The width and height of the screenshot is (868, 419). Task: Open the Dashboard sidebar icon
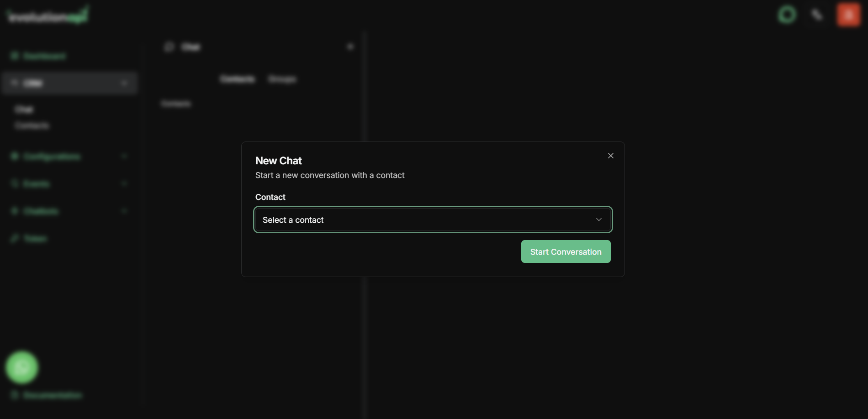click(x=15, y=56)
